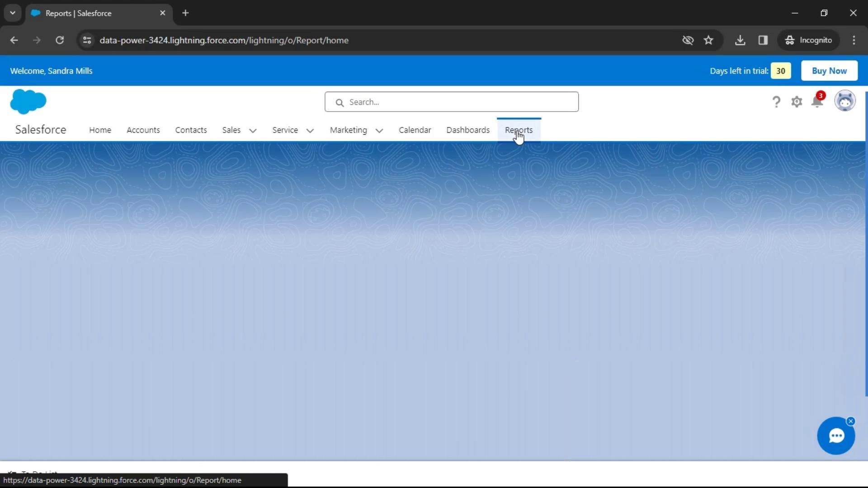
Task: Go to the Accounts tab
Action: tap(143, 130)
